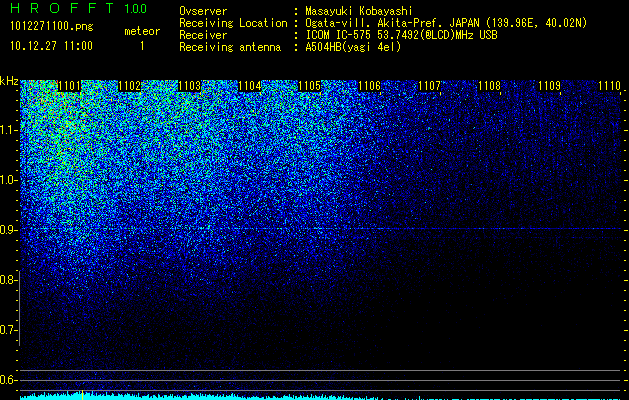Click the date stamp 10.12.27 11:00
Viewport: 629px width, 400px height.
click(x=51, y=46)
